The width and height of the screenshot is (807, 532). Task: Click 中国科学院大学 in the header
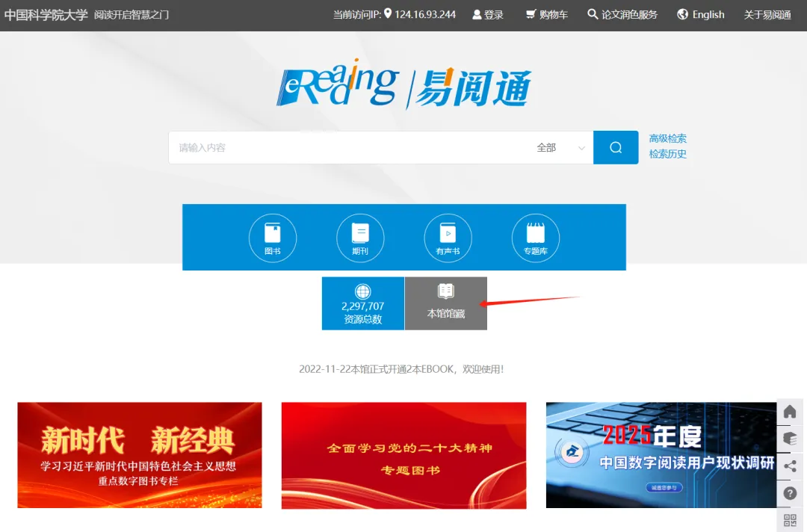pos(46,15)
